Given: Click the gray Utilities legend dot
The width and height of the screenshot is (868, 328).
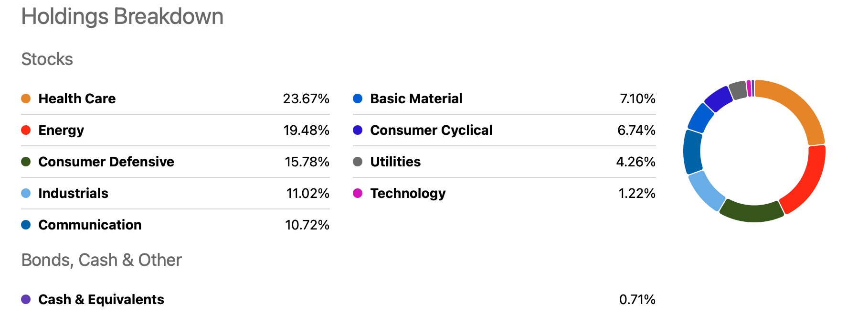Looking at the screenshot, I should 358,162.
